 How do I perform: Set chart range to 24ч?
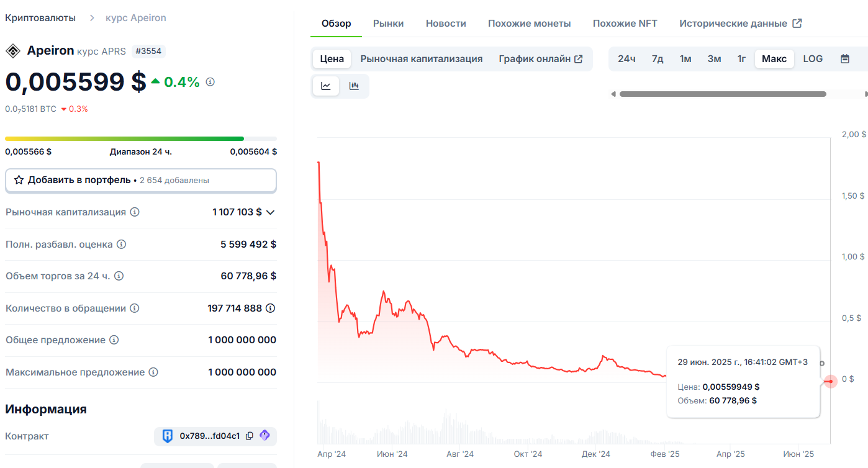tap(626, 59)
